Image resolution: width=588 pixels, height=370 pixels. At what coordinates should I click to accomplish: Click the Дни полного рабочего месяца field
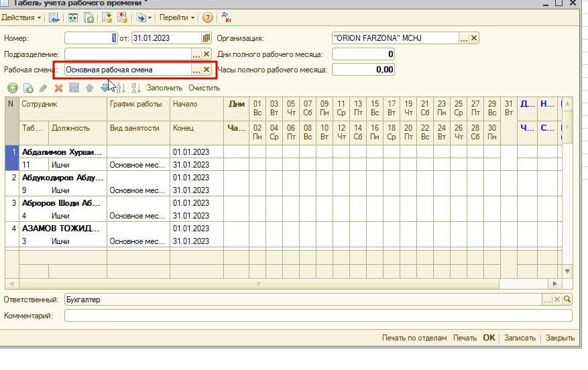(x=363, y=54)
